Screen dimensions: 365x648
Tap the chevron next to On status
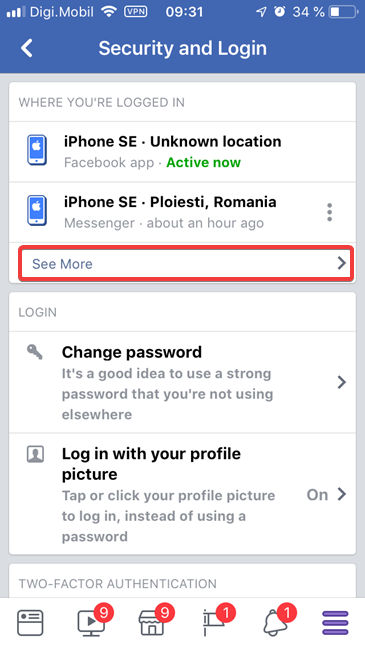(x=341, y=494)
